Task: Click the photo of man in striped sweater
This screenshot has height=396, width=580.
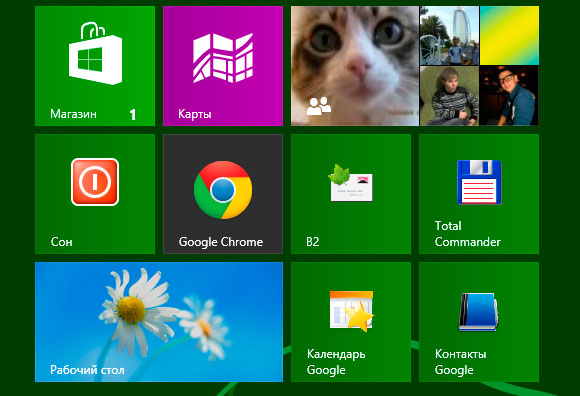Action: click(x=449, y=96)
